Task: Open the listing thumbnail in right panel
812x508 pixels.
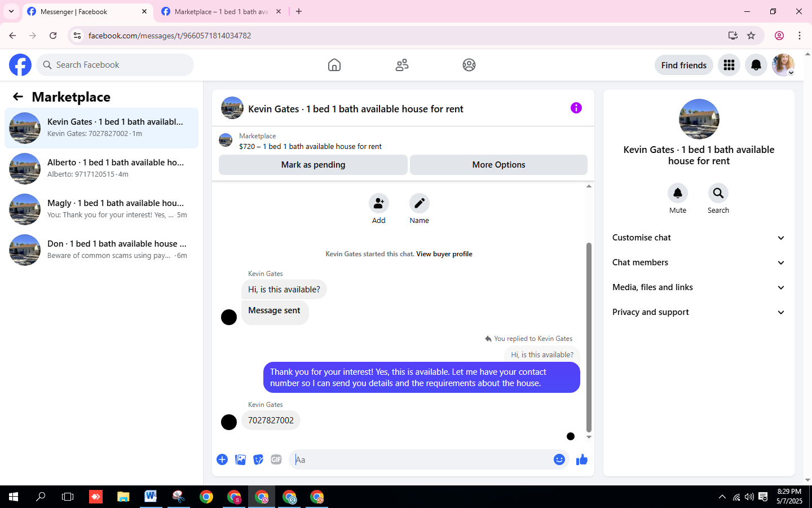Action: [x=699, y=119]
